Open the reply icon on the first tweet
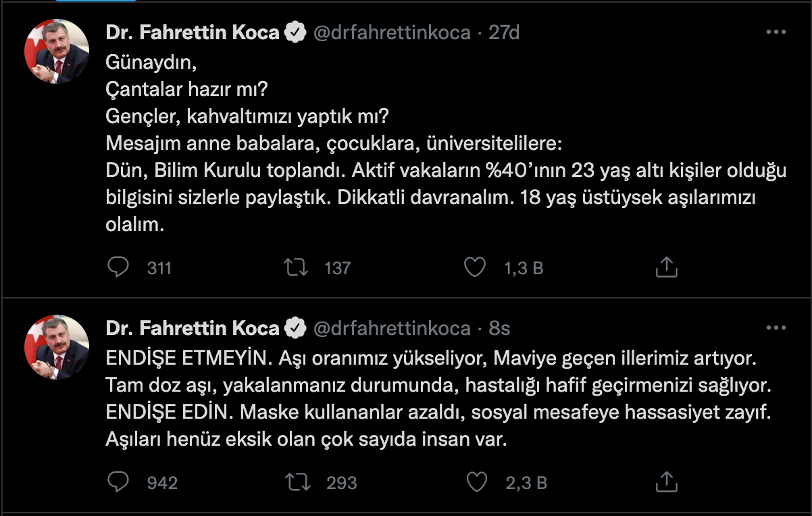 (x=118, y=267)
